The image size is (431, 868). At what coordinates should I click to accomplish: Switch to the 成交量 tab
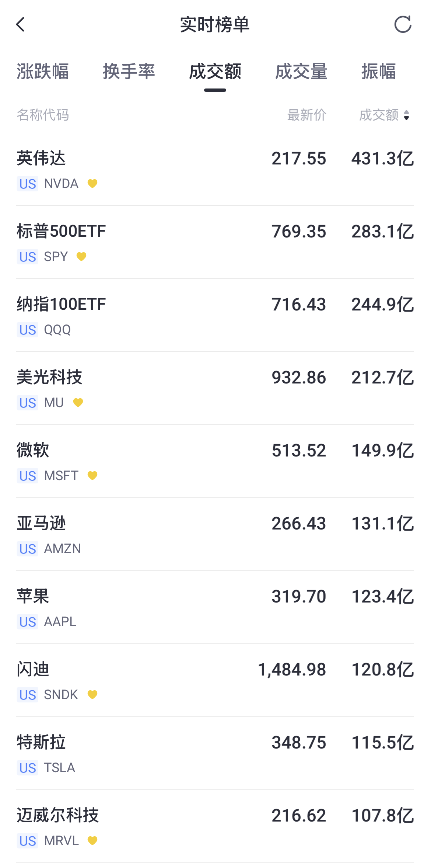[x=301, y=71]
